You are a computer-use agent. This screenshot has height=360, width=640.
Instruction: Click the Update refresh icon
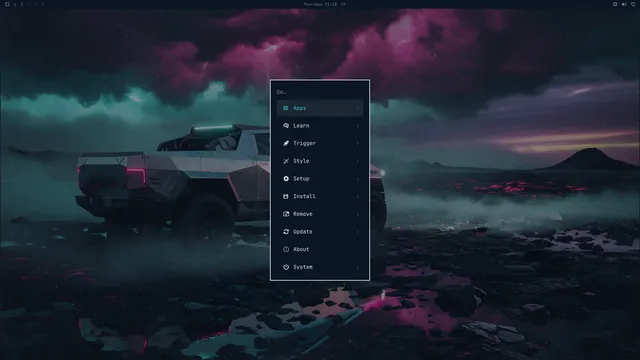(x=286, y=231)
